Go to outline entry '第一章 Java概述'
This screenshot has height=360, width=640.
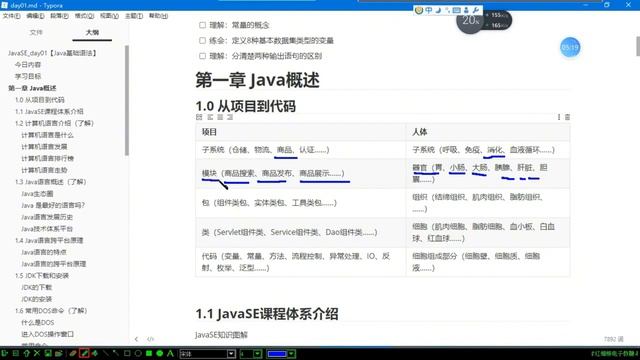[32, 88]
